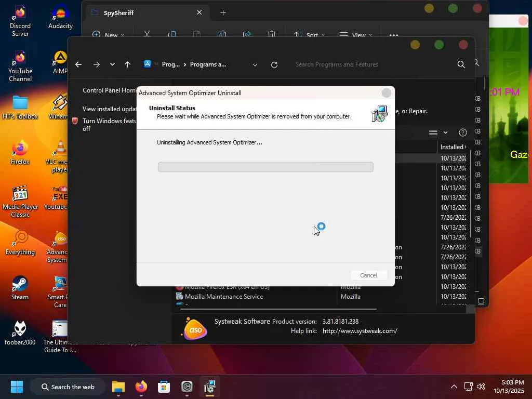Click the Back arrow in Programs and Features
532x399 pixels.
tap(78, 64)
